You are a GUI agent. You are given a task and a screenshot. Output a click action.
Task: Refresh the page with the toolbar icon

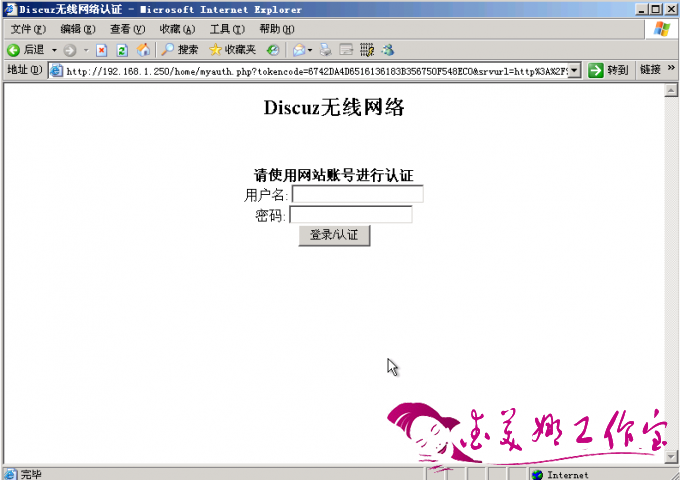pyautogui.click(x=122, y=49)
